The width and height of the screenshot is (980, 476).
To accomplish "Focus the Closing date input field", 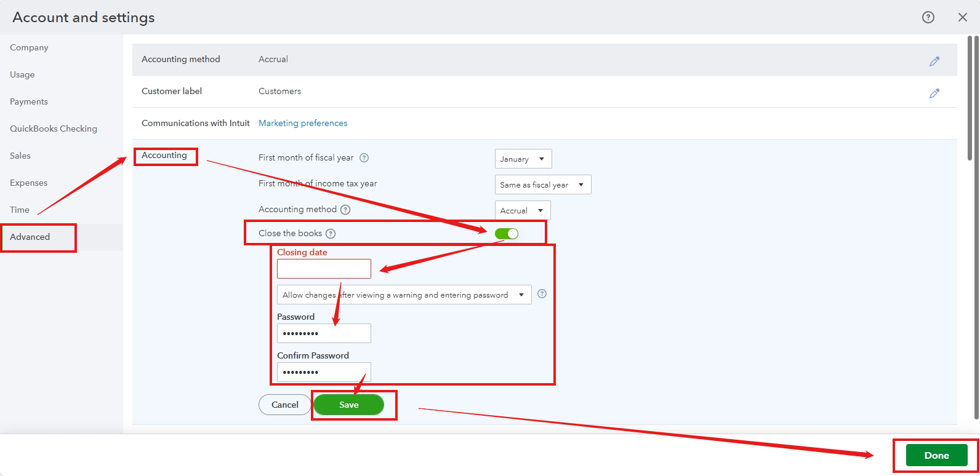I will tap(324, 269).
